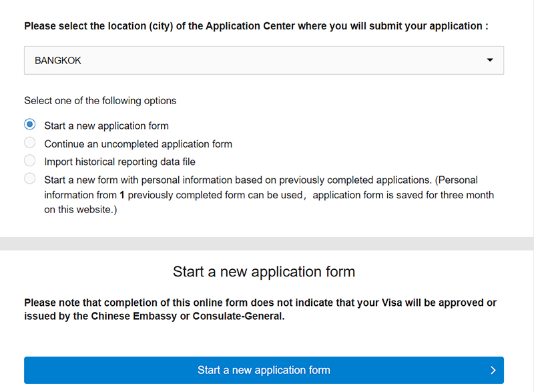Click the gray divider bar between sections

(267, 244)
